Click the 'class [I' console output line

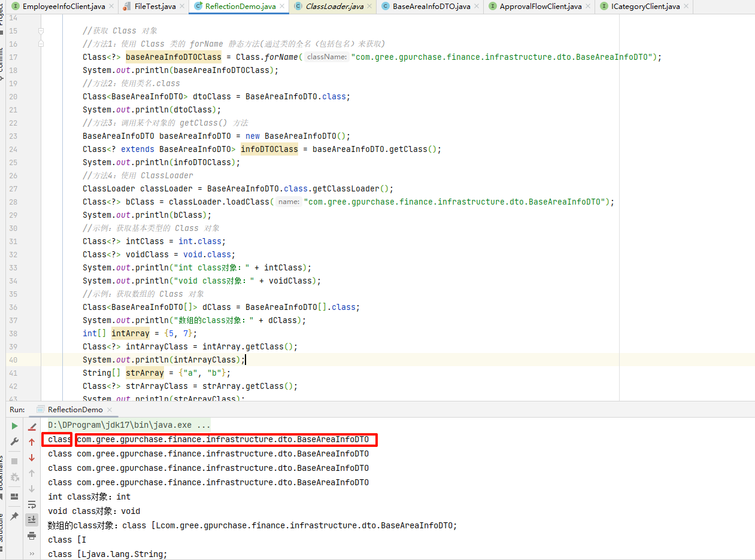pyautogui.click(x=67, y=540)
